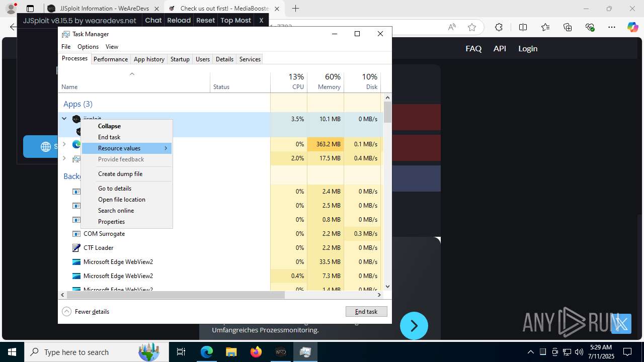Click the Apps (3) group heading
644x362 pixels.
tap(78, 104)
